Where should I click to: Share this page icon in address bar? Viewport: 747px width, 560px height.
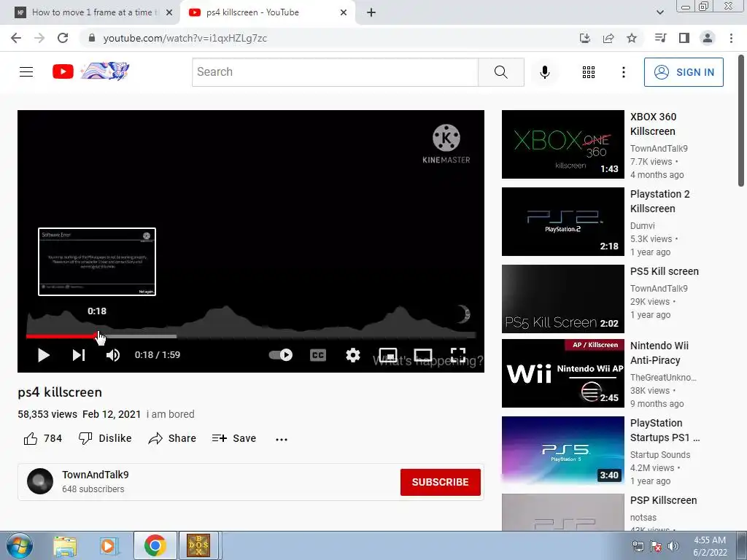608,38
